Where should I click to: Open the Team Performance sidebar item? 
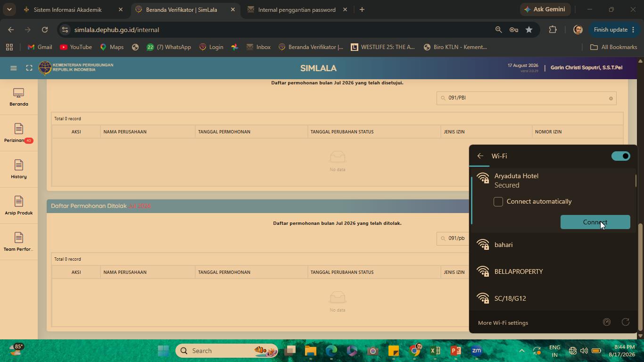pyautogui.click(x=18, y=242)
